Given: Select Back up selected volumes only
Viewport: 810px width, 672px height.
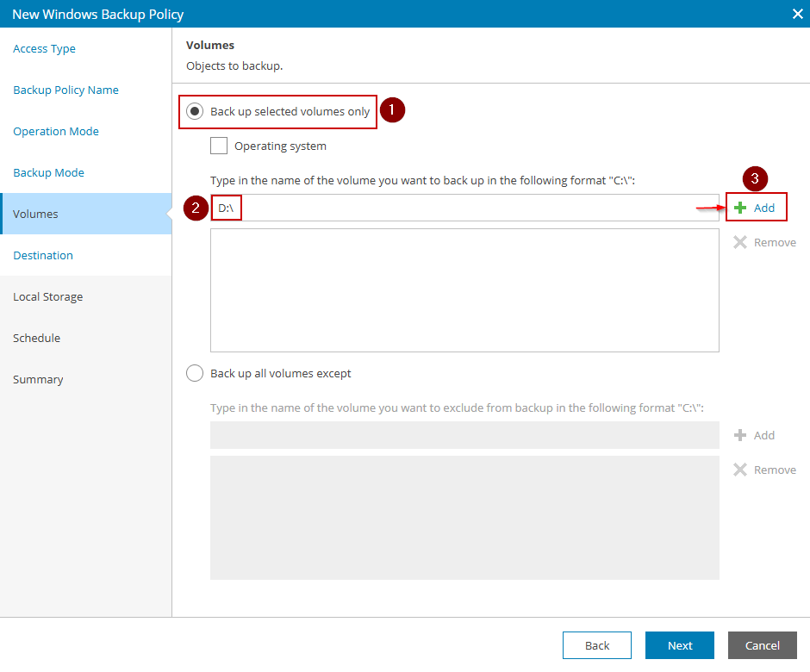Looking at the screenshot, I should click(195, 111).
